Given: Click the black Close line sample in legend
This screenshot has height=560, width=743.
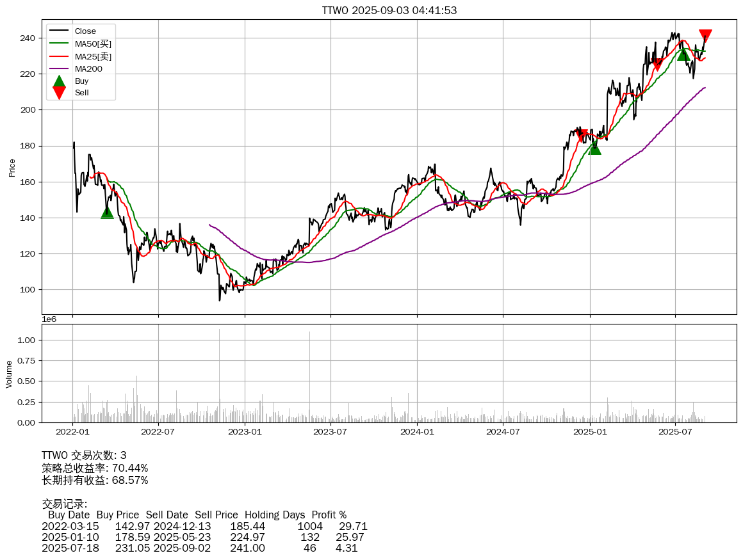Looking at the screenshot, I should click(59, 31).
